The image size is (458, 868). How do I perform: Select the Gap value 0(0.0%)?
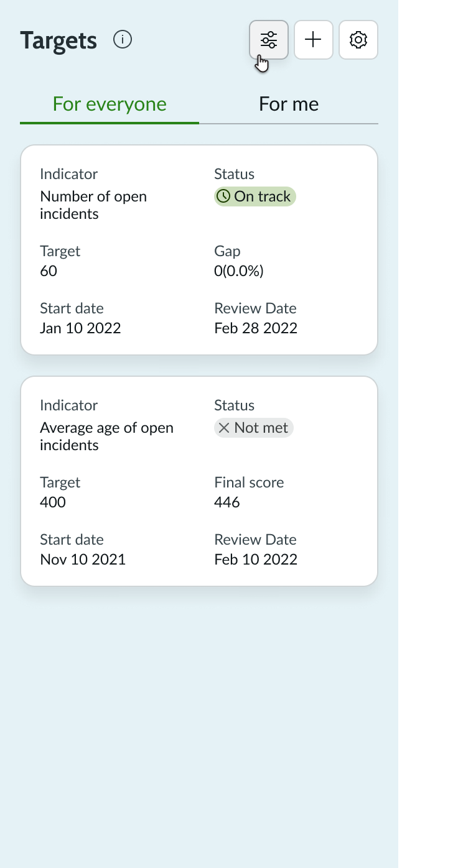238,270
